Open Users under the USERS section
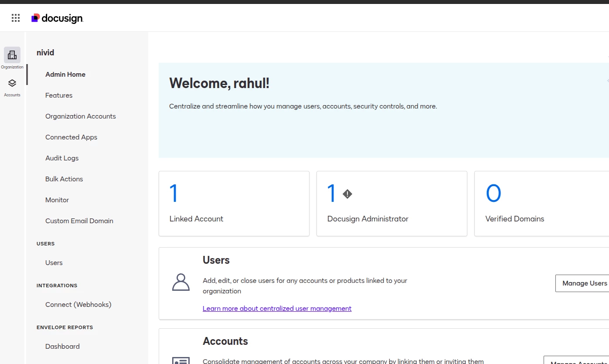The width and height of the screenshot is (609, 364). coord(54,263)
